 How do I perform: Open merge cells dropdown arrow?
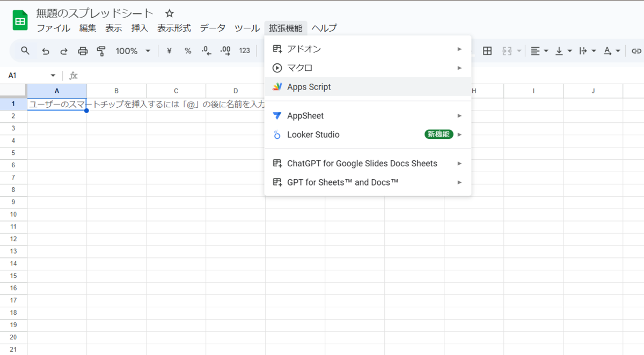519,51
